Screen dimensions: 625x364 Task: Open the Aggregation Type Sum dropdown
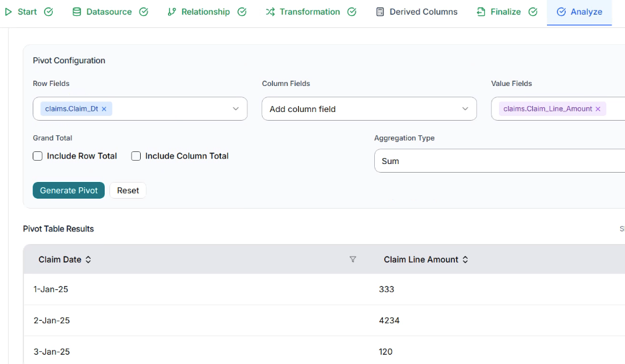click(499, 161)
